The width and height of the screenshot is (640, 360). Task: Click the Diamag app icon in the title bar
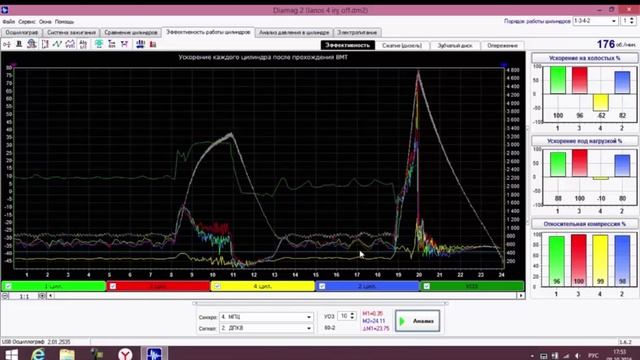(x=4, y=10)
